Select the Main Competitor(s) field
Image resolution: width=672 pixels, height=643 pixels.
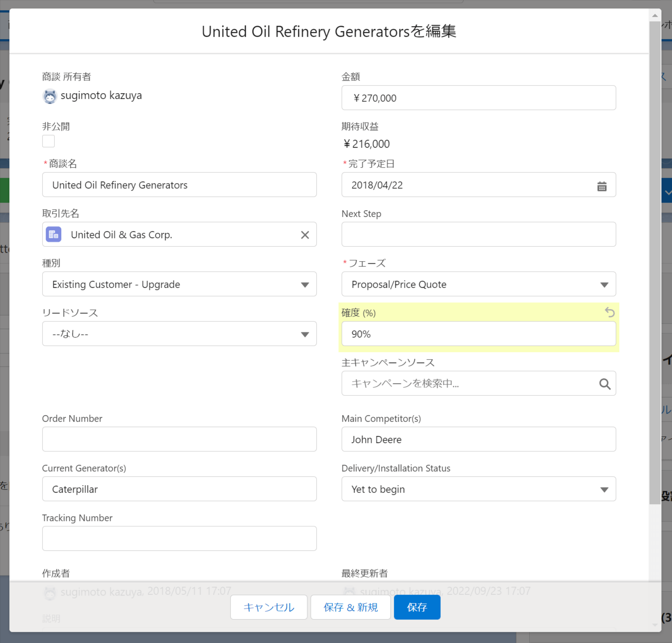pyautogui.click(x=478, y=439)
